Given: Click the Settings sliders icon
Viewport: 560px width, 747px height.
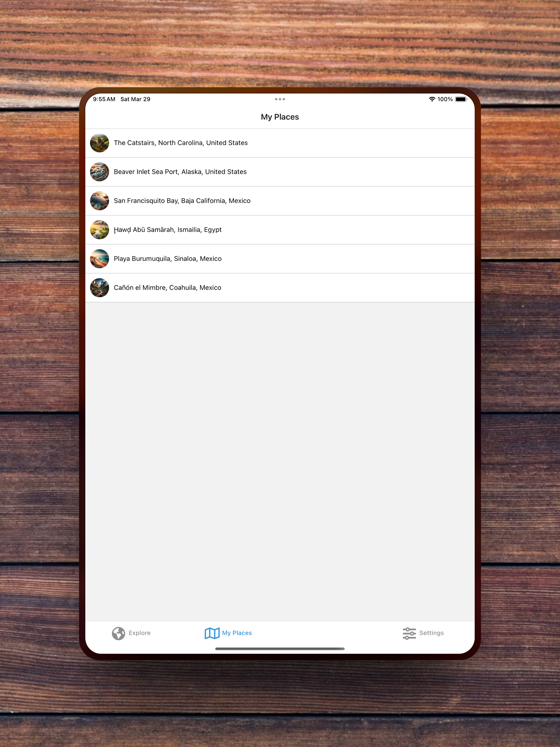Looking at the screenshot, I should coord(409,634).
